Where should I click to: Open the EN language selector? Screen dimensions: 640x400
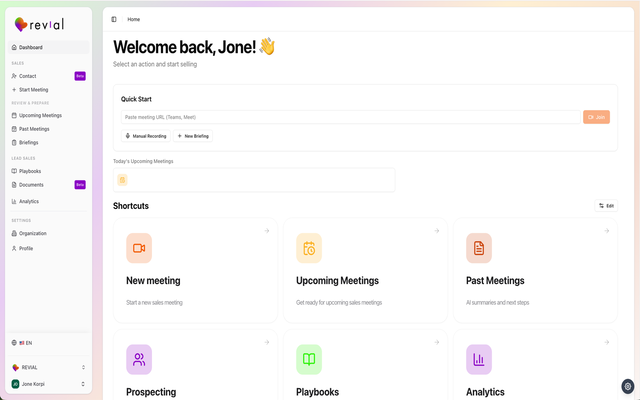(48, 343)
